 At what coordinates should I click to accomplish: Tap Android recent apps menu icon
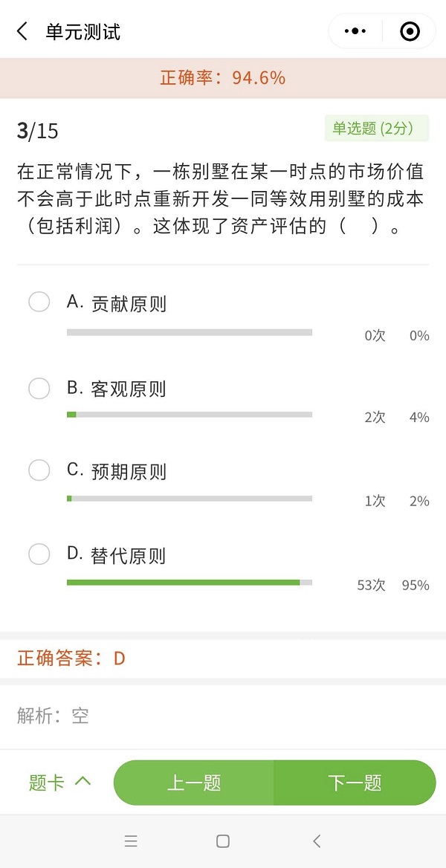[131, 841]
